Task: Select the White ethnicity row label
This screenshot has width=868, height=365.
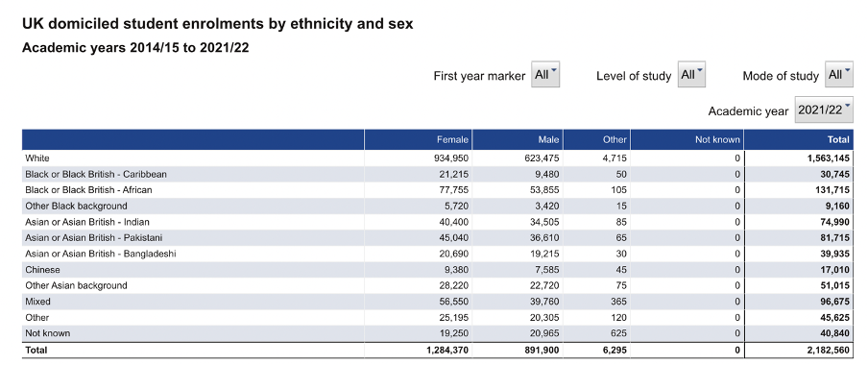Action: [37, 158]
